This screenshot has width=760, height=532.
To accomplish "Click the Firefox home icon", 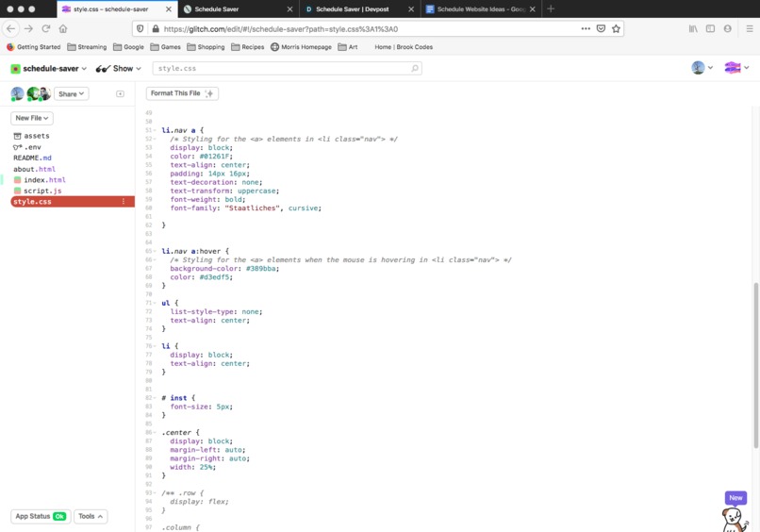I will click(63, 28).
